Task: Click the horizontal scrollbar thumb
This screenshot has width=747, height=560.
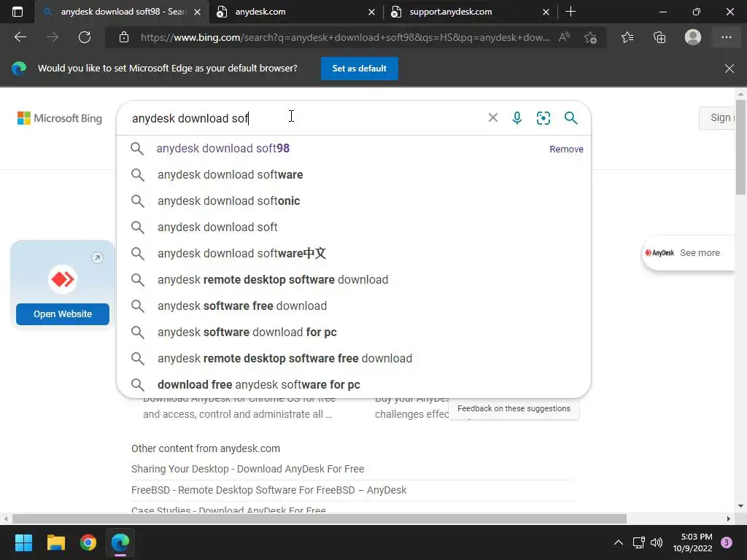Action: [320, 518]
